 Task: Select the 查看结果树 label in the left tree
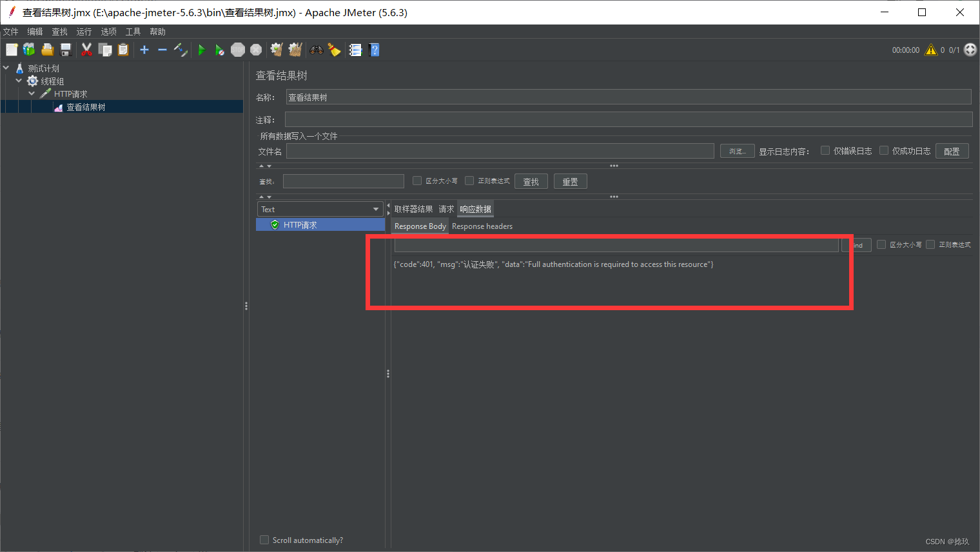86,108
